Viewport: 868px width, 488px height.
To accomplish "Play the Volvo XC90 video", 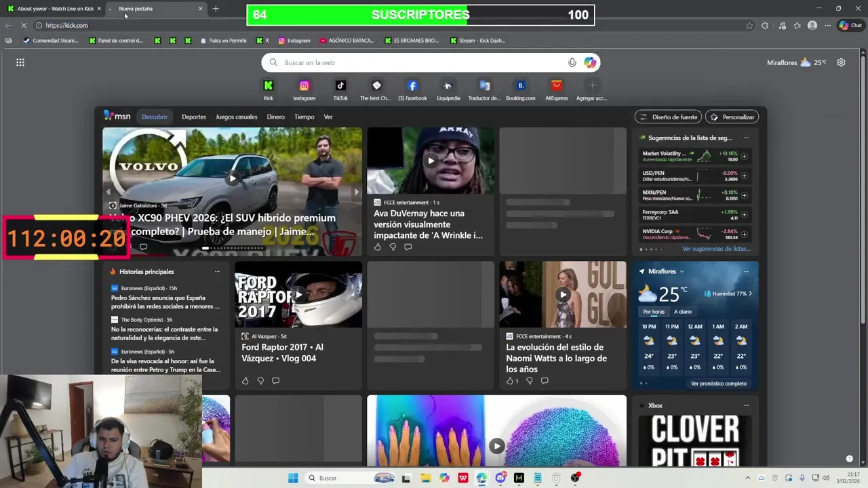I will coord(232,178).
